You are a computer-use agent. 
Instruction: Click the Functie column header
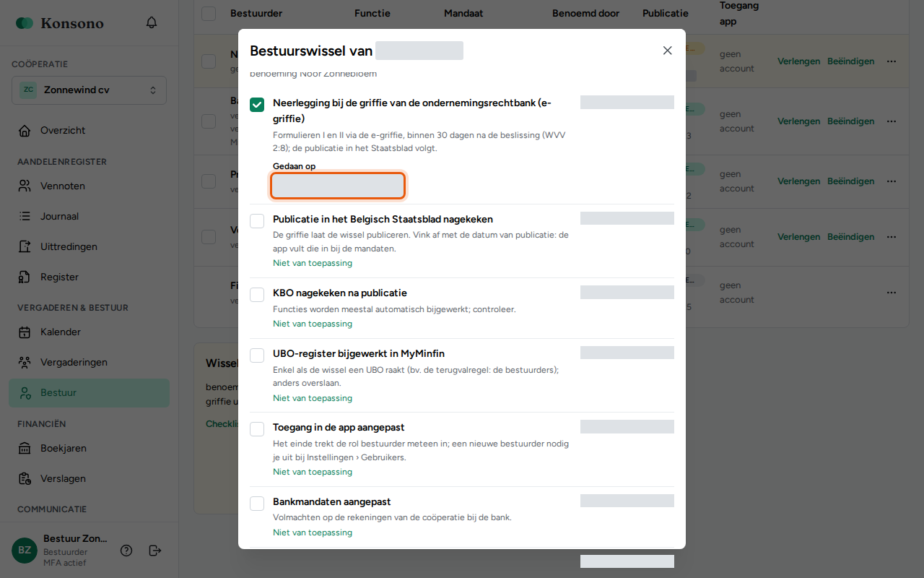372,13
